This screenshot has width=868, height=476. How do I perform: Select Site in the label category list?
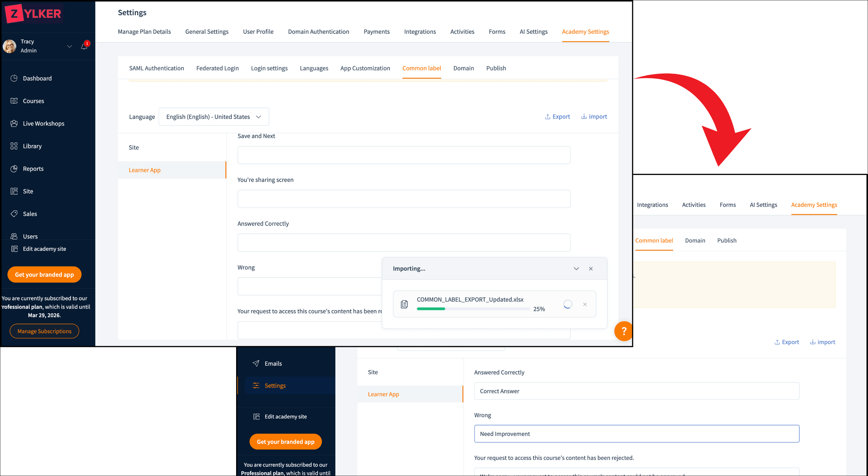point(134,147)
